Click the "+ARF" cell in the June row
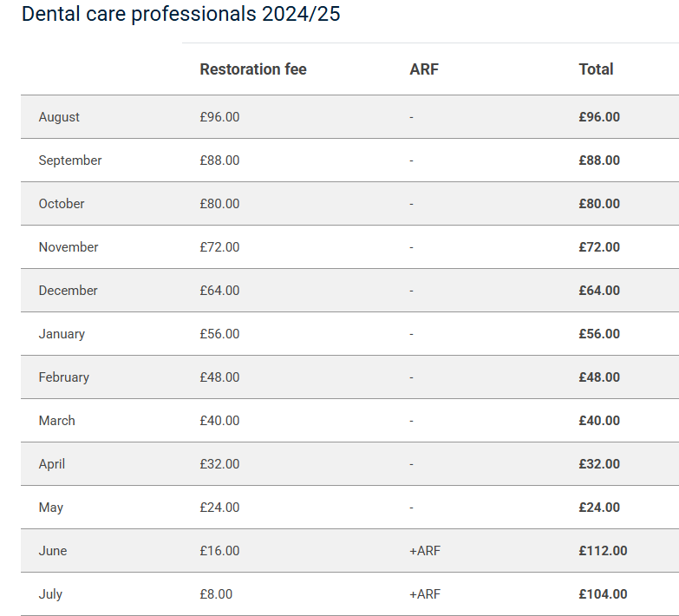This screenshot has width=679, height=616. click(425, 551)
